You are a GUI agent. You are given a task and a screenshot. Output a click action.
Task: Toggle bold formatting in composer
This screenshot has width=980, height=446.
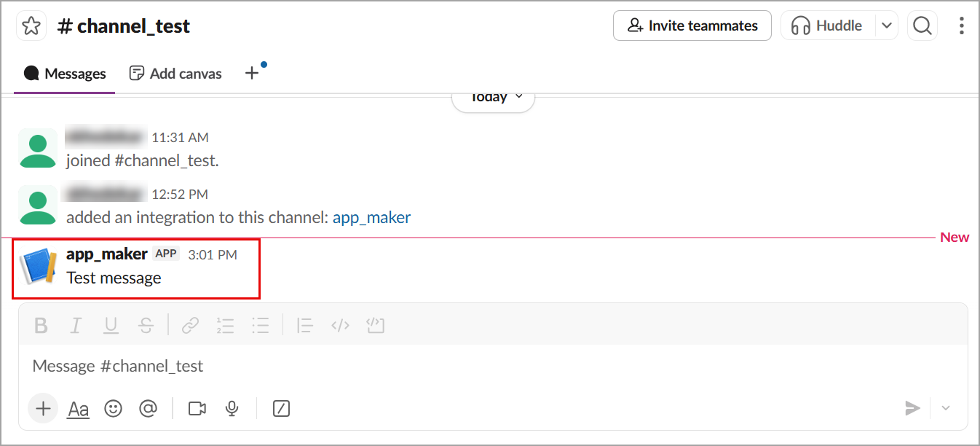(41, 326)
